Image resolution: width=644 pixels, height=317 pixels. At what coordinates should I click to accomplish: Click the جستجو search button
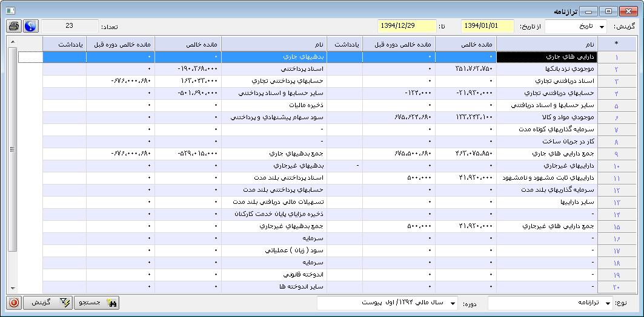96,302
